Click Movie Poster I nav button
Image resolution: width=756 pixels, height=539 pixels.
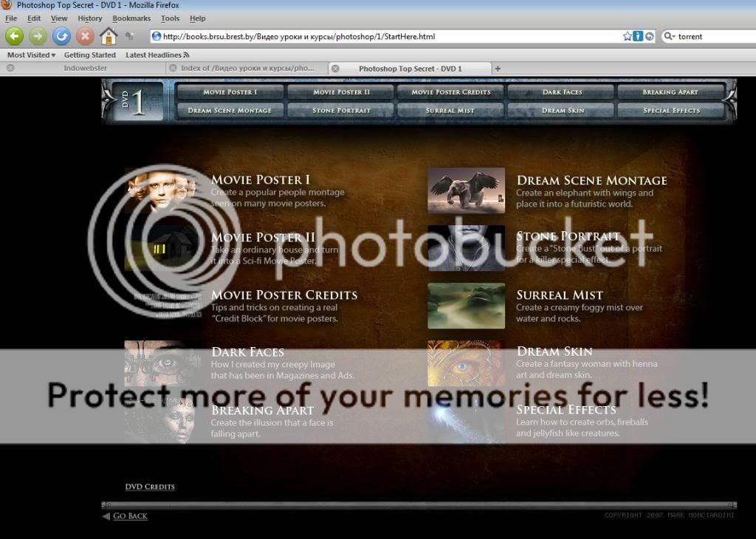230,92
